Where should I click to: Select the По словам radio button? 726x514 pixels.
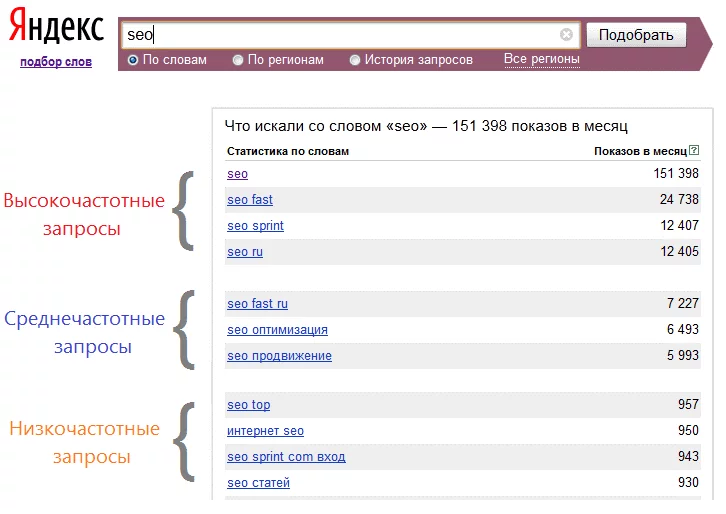[133, 60]
